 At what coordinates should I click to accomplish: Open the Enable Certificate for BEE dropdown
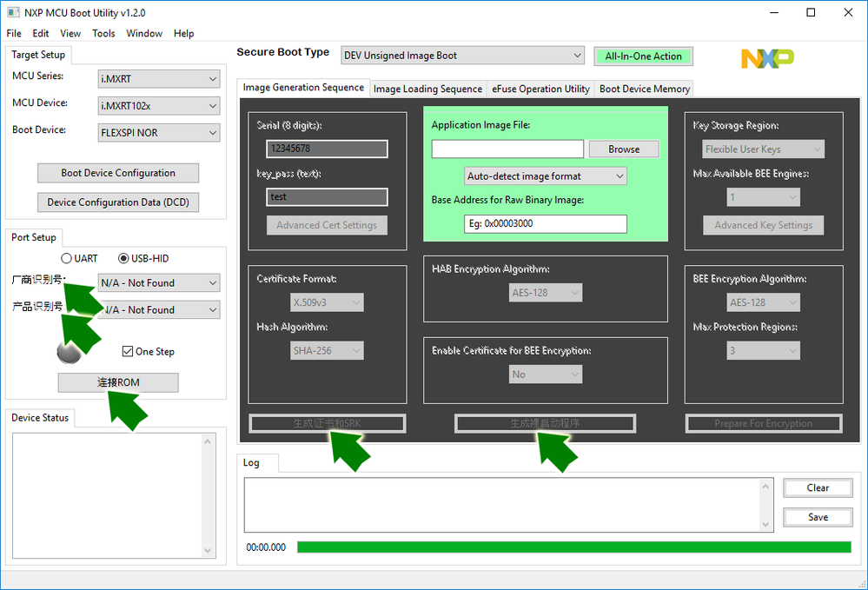click(546, 375)
